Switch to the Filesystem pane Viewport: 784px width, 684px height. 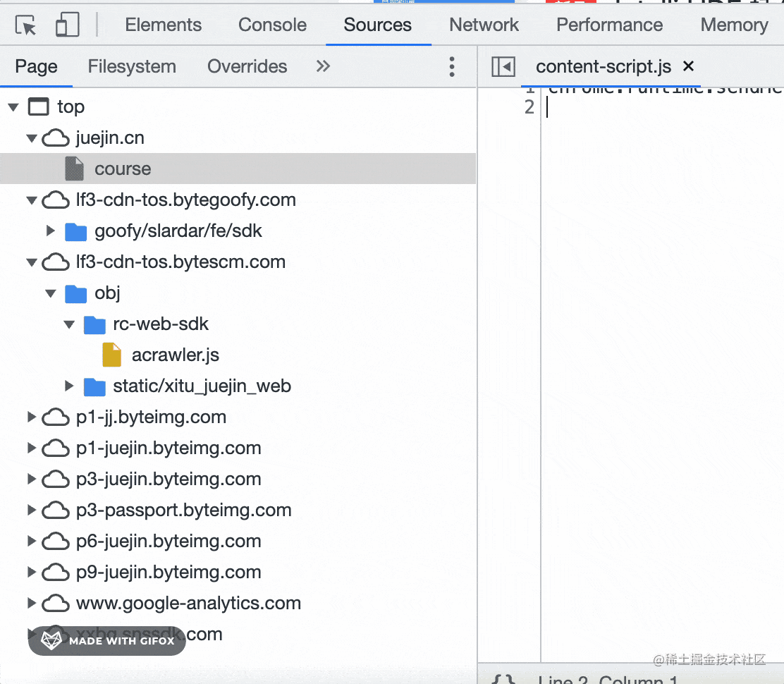[132, 66]
